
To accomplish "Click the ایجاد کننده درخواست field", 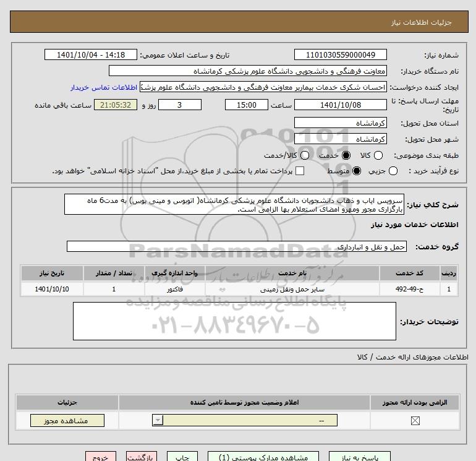I will 263,87.
